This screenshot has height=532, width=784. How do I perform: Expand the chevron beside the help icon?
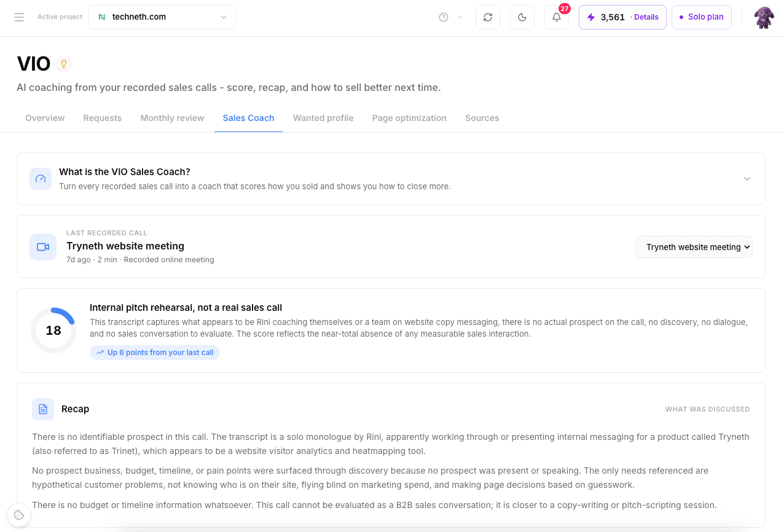pos(460,17)
